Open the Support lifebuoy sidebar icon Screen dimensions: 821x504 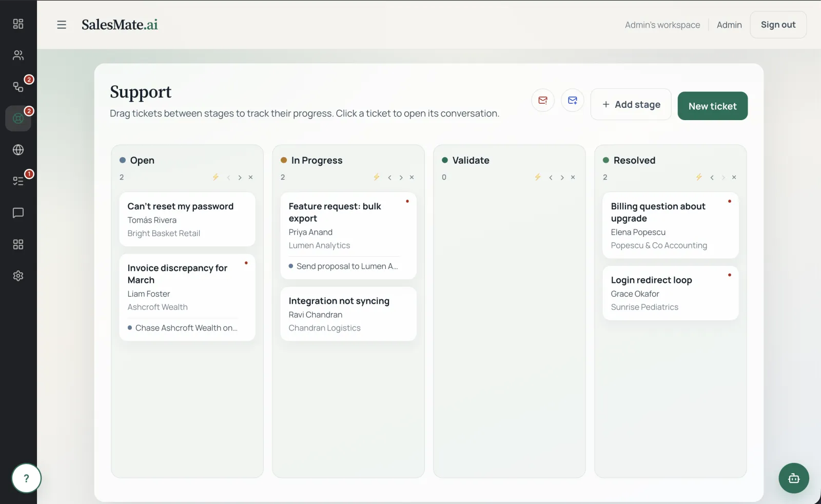coord(18,118)
